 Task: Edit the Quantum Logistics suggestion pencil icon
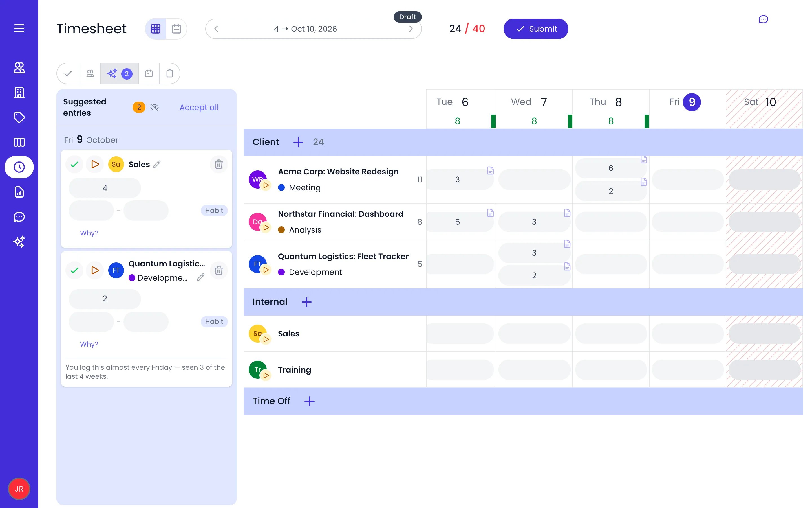[201, 277]
